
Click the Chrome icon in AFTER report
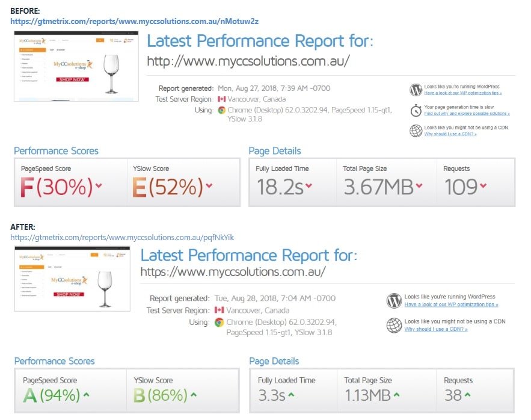219,323
